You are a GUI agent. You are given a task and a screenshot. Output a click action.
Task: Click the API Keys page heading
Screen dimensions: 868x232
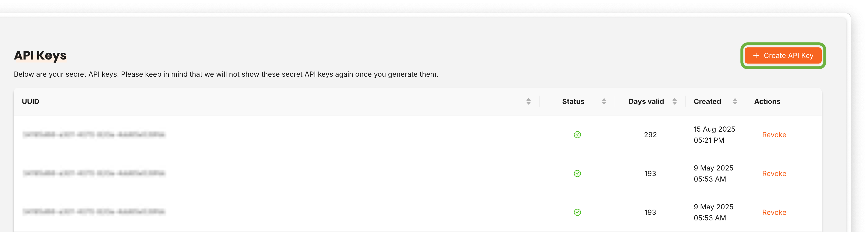pyautogui.click(x=41, y=55)
